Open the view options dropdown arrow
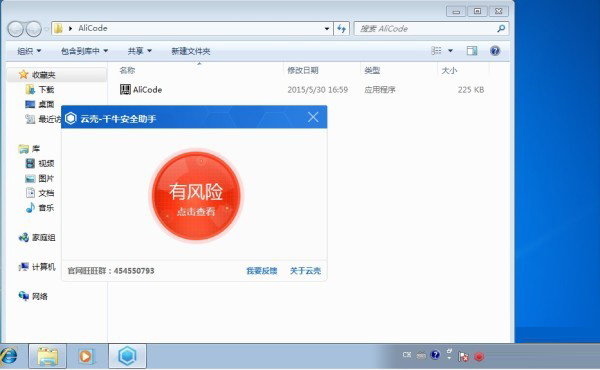Image resolution: width=600 pixels, height=370 pixels. coord(450,51)
